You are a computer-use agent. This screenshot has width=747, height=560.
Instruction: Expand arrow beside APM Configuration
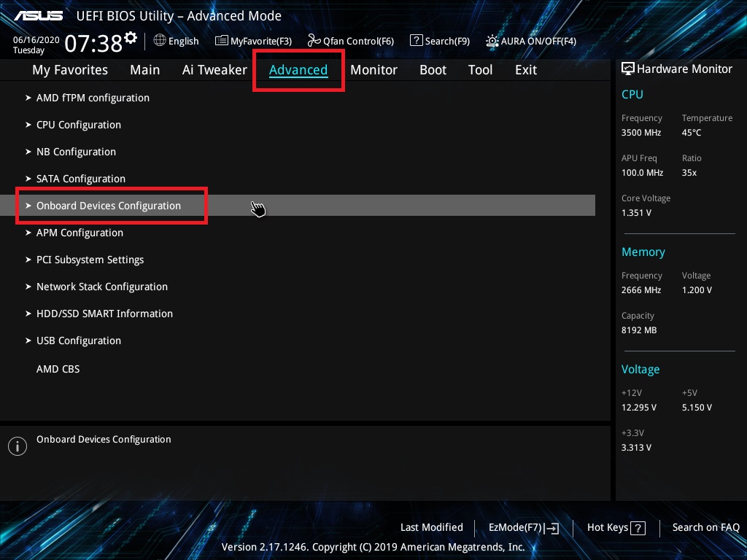28,233
